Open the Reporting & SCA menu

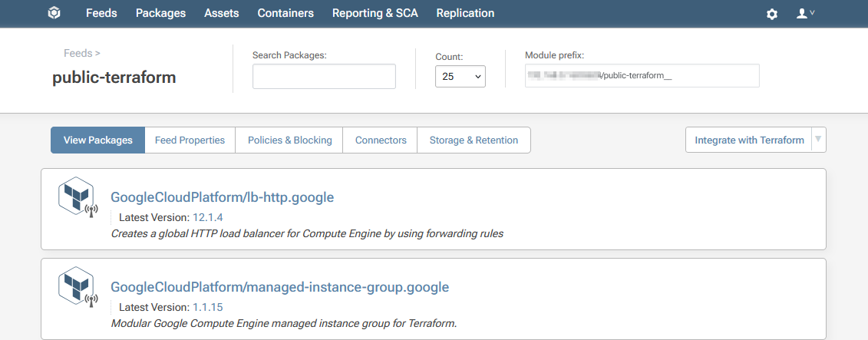tap(375, 13)
